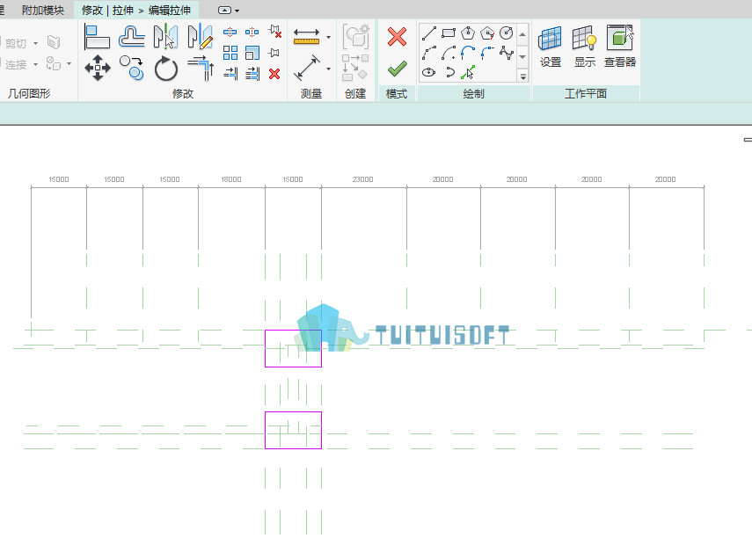The height and width of the screenshot is (560, 752).
Task: Choose the Pick Lines draw tool
Action: [468, 72]
